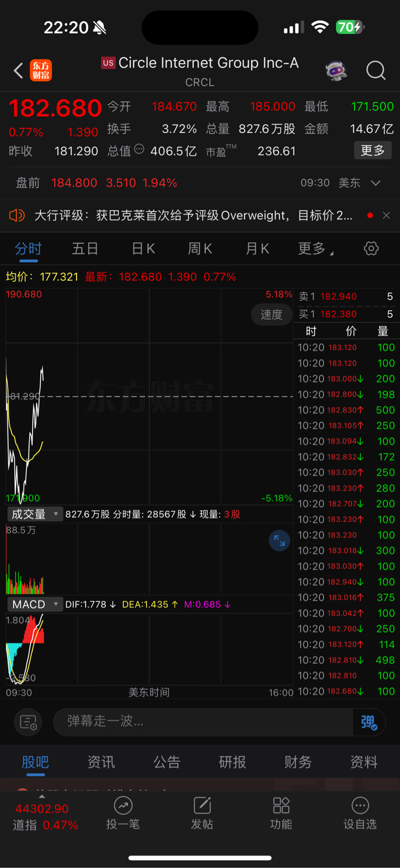This screenshot has width=400, height=868.
Task: Select trade row with volume 375
Action: (346, 597)
